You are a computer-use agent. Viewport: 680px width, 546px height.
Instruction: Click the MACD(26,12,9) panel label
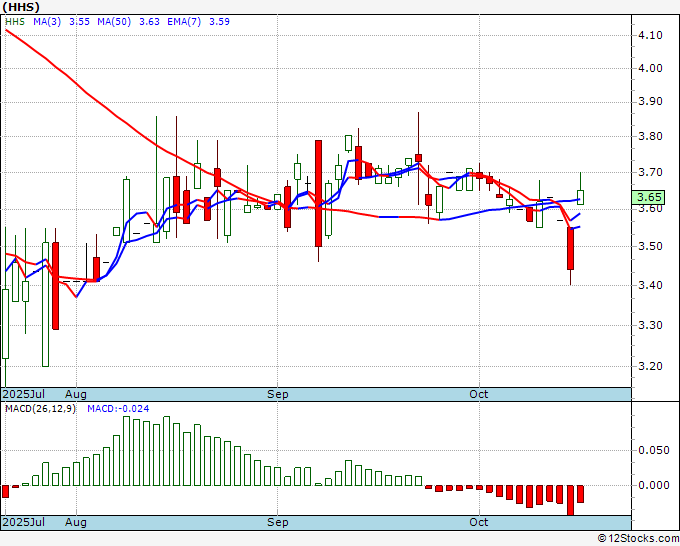coord(40,409)
